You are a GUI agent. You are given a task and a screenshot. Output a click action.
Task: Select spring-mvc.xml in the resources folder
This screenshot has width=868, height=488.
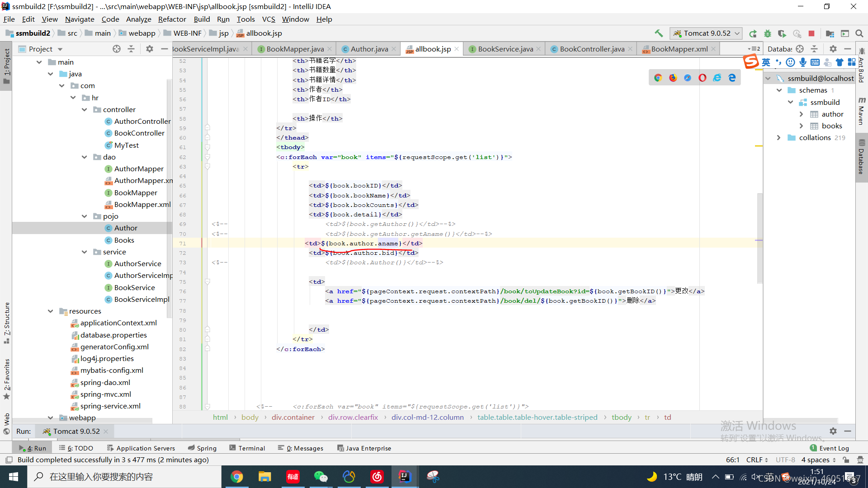(x=105, y=394)
